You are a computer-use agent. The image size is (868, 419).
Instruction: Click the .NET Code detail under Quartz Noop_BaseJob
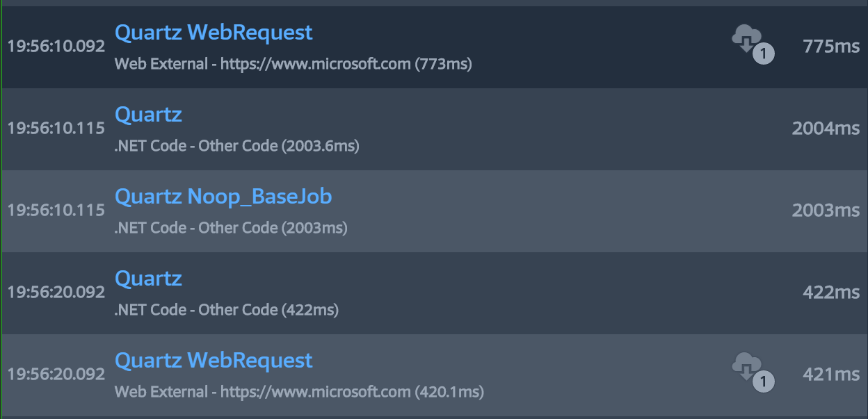231,228
